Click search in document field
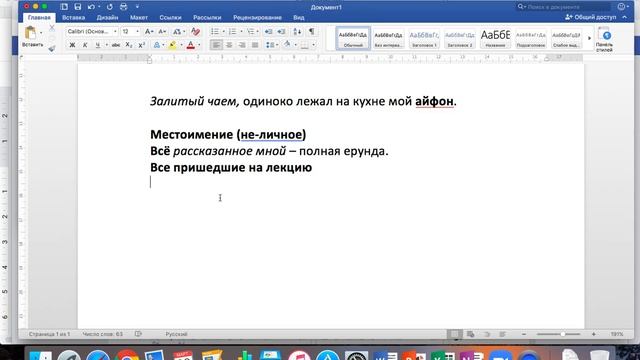The height and width of the screenshot is (360, 640). pyautogui.click(x=563, y=7)
